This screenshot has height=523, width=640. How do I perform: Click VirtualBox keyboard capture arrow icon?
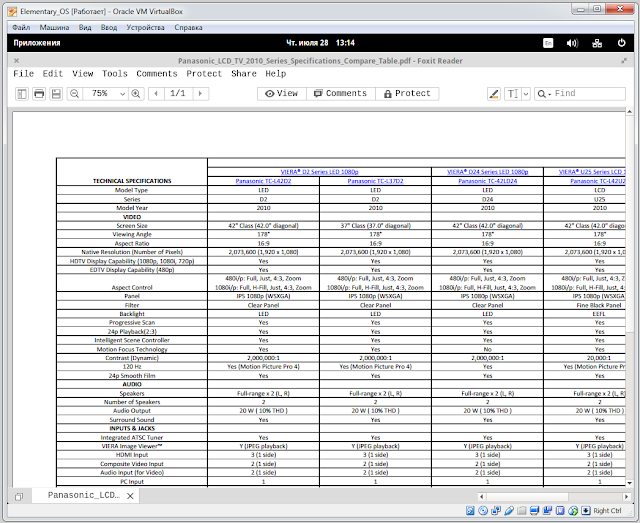pos(586,511)
